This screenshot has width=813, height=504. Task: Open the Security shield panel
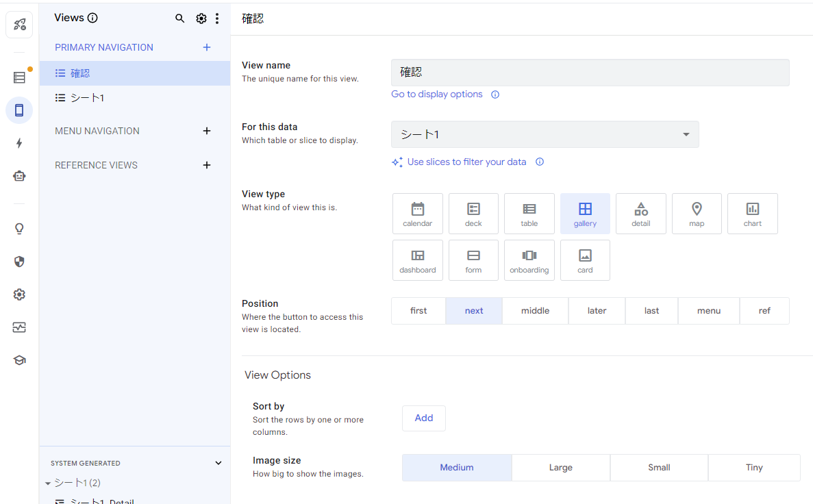[18, 262]
